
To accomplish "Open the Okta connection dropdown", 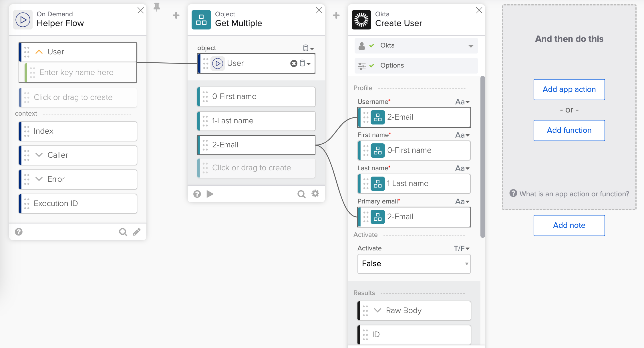I will 471,46.
